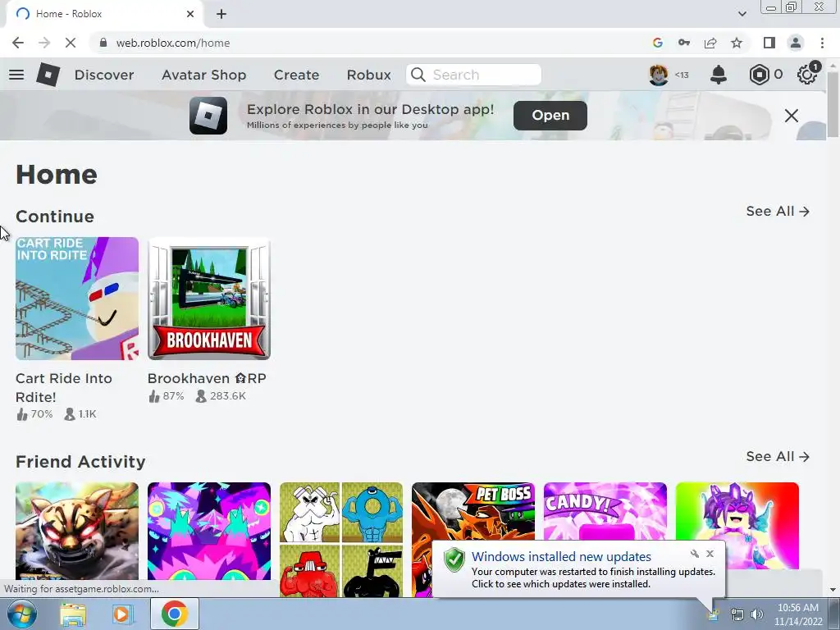Click the search magnifier icon
Viewport: 840px width, 630px height.
coord(418,75)
